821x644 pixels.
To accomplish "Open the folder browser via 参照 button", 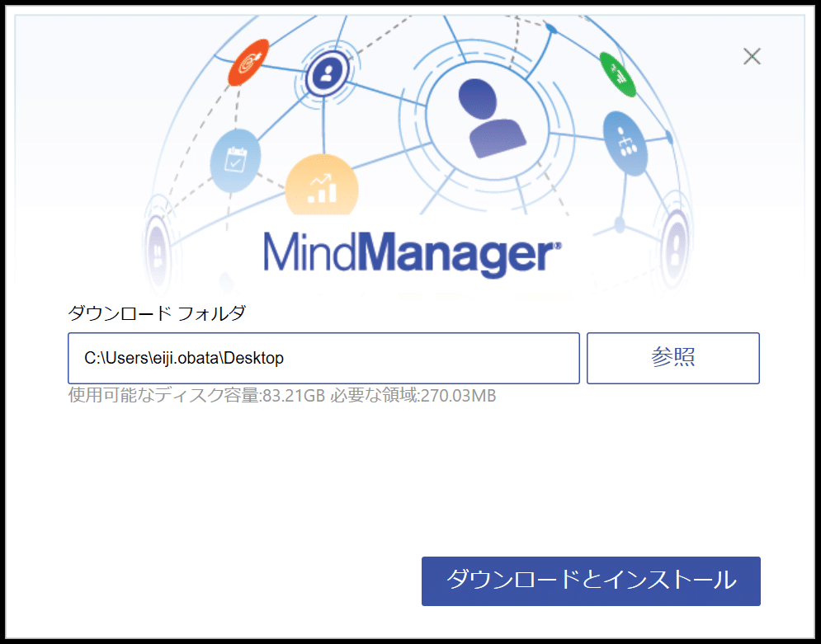I will (x=672, y=358).
